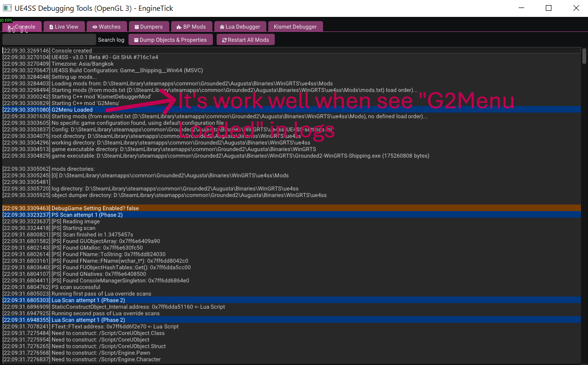This screenshot has width=588, height=365.
Task: Switch to the Kismet Debugger tab
Action: coord(295,27)
